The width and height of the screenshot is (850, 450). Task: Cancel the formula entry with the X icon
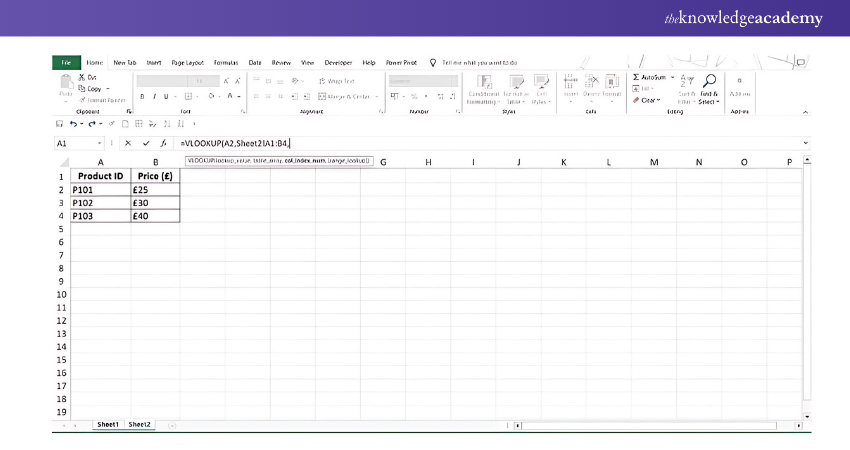tap(128, 143)
